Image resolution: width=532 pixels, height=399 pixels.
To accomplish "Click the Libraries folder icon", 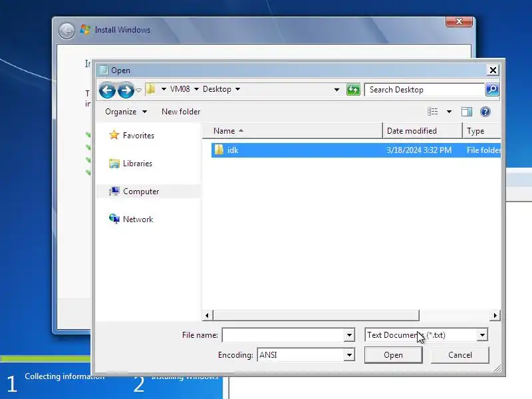I will pos(114,164).
